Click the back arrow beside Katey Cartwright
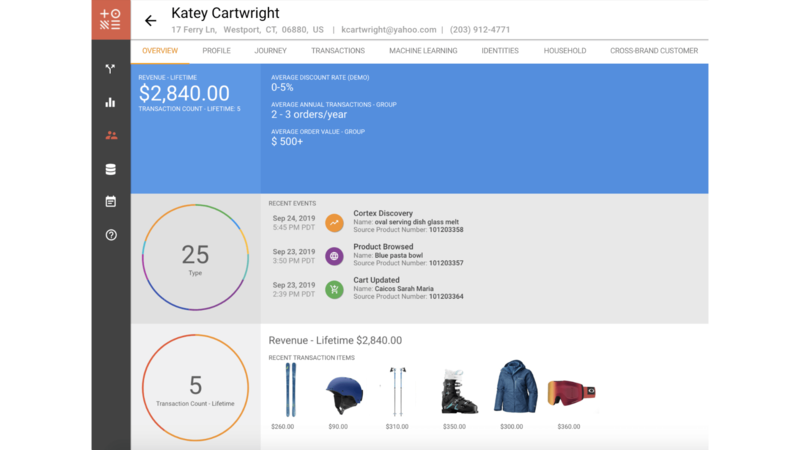800x450 pixels. (150, 20)
